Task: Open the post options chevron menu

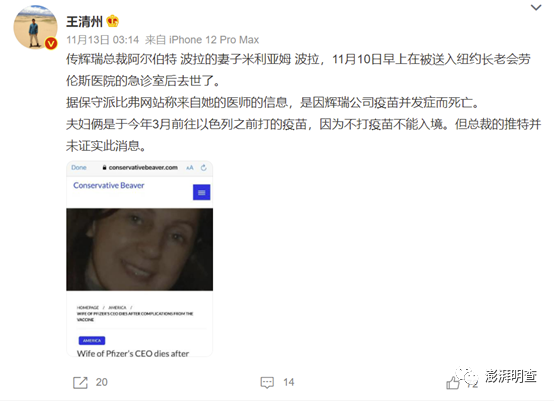Action: [x=536, y=7]
